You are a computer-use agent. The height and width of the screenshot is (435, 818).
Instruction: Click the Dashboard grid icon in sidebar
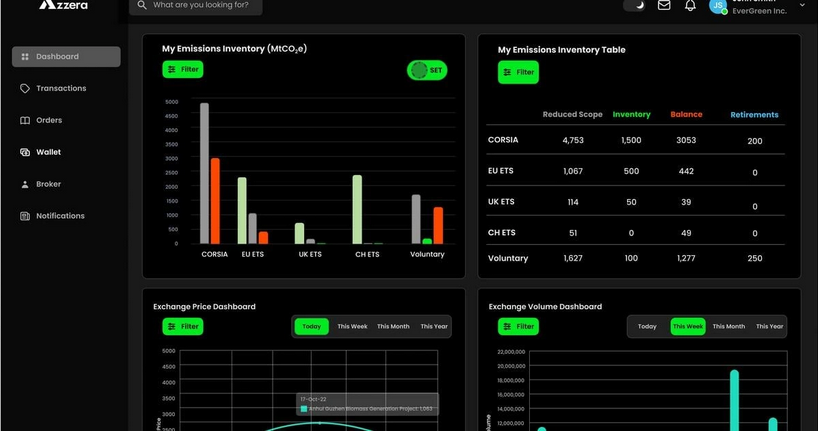25,57
